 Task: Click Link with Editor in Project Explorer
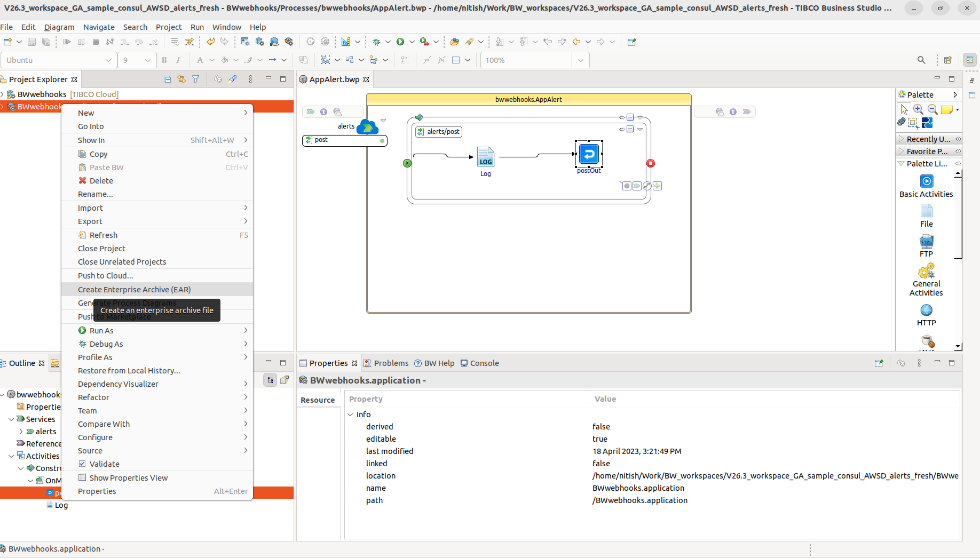click(181, 79)
